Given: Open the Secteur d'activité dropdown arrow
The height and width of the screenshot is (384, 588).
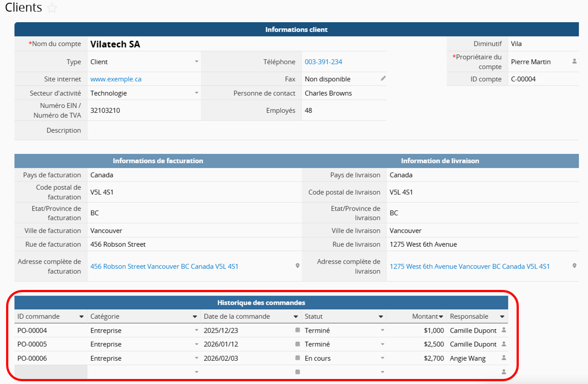Looking at the screenshot, I should (197, 94).
